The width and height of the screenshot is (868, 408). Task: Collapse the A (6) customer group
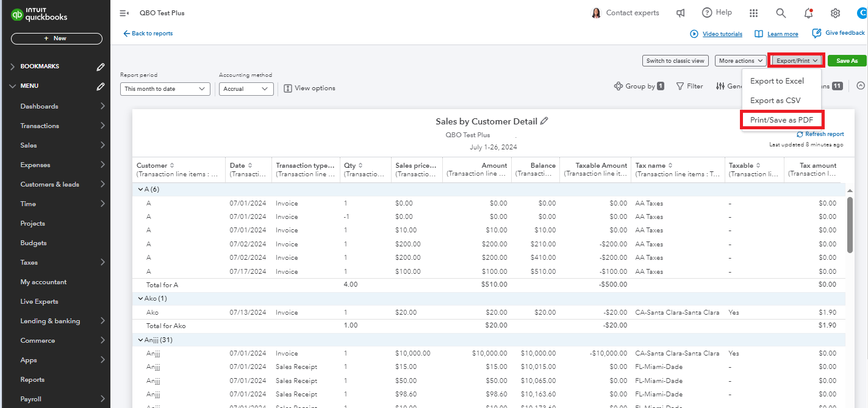(140, 189)
